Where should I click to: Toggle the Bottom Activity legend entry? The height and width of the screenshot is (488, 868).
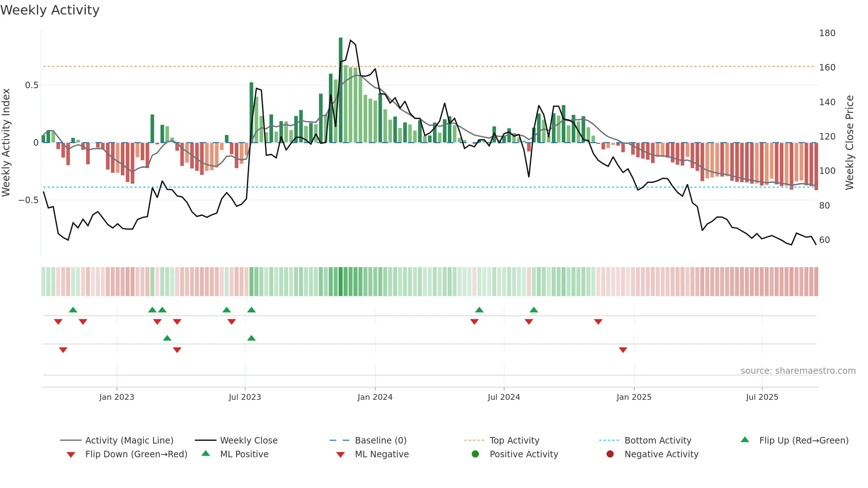(645, 440)
